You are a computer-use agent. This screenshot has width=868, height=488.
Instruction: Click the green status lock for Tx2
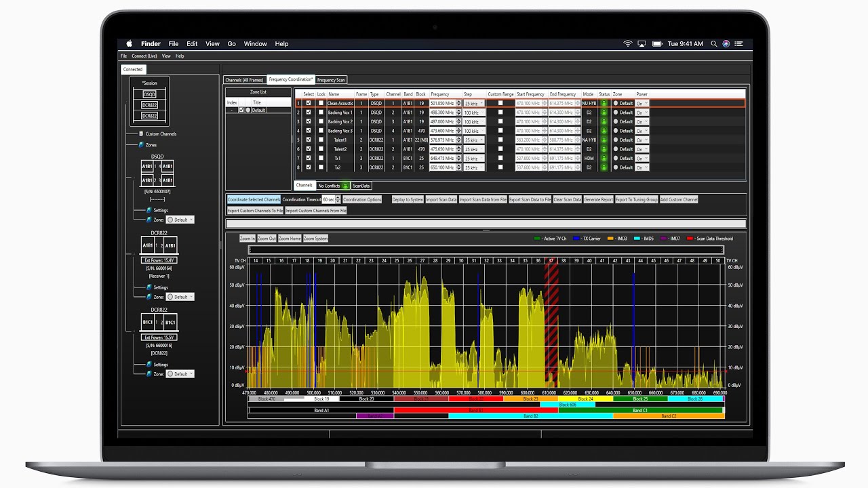coord(604,167)
